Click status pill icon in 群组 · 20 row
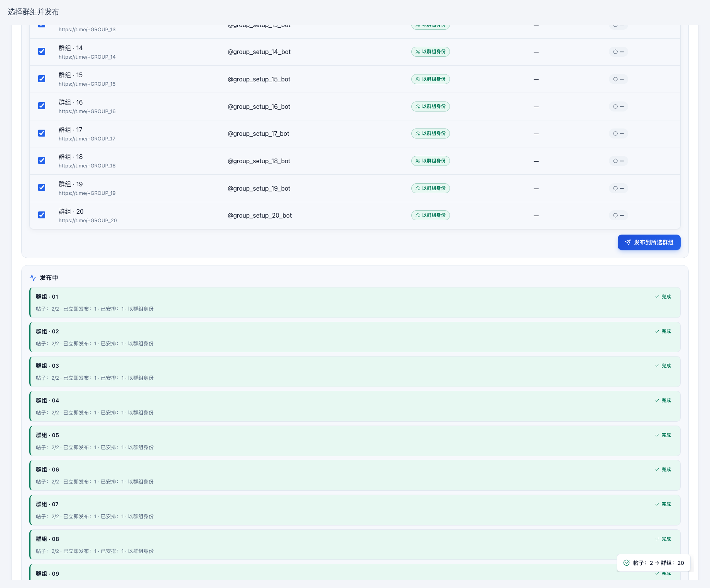This screenshot has width=710, height=588. tap(615, 215)
